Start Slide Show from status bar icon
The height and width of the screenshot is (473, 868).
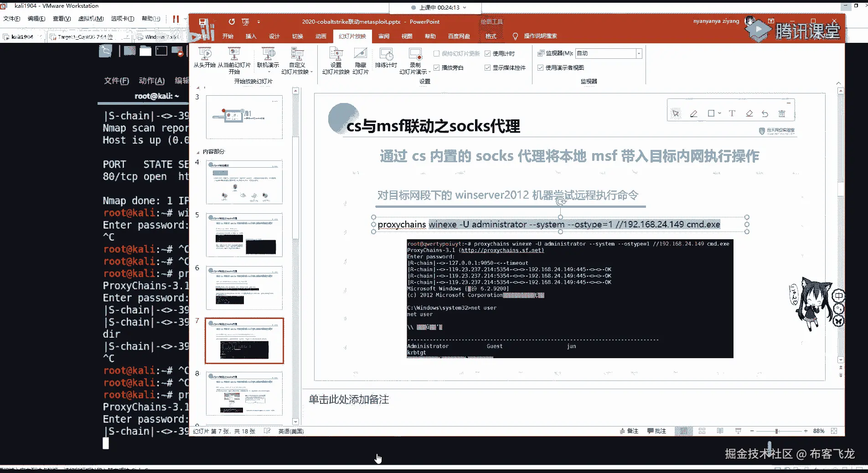click(738, 431)
